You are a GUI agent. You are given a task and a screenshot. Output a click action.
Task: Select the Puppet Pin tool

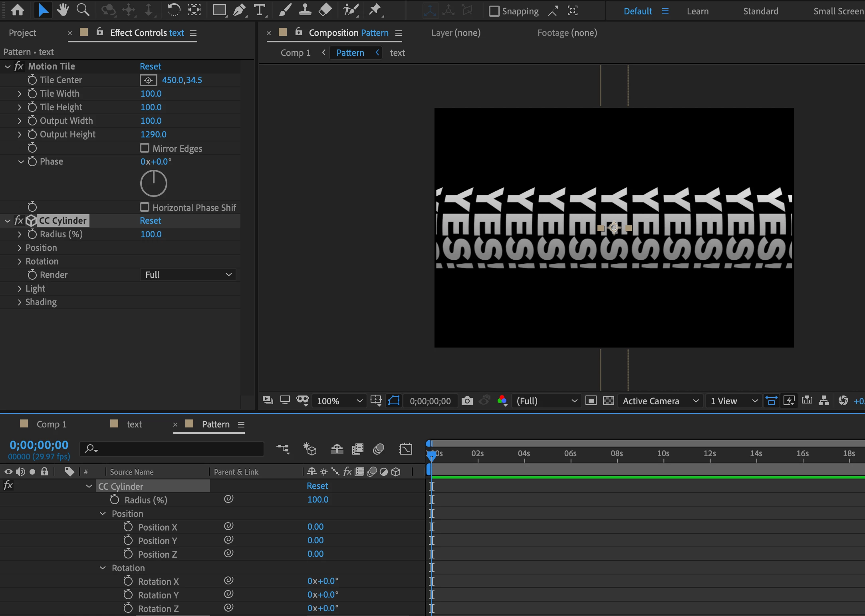coord(375,10)
